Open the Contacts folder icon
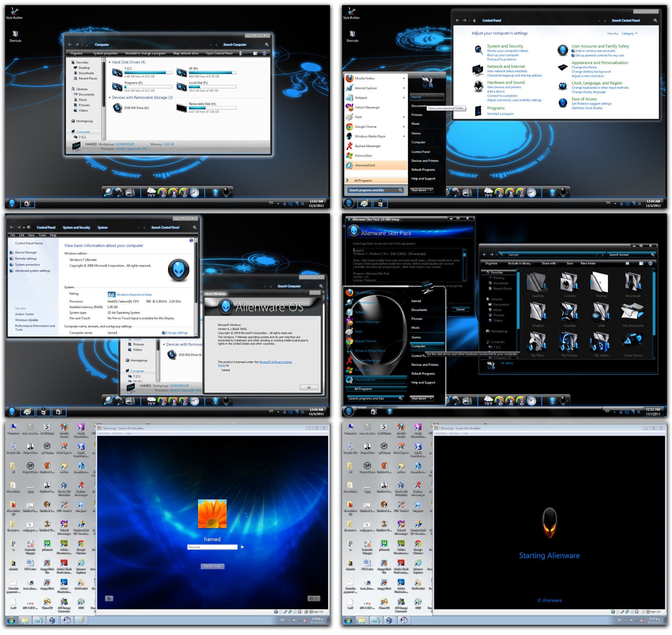 [x=570, y=282]
